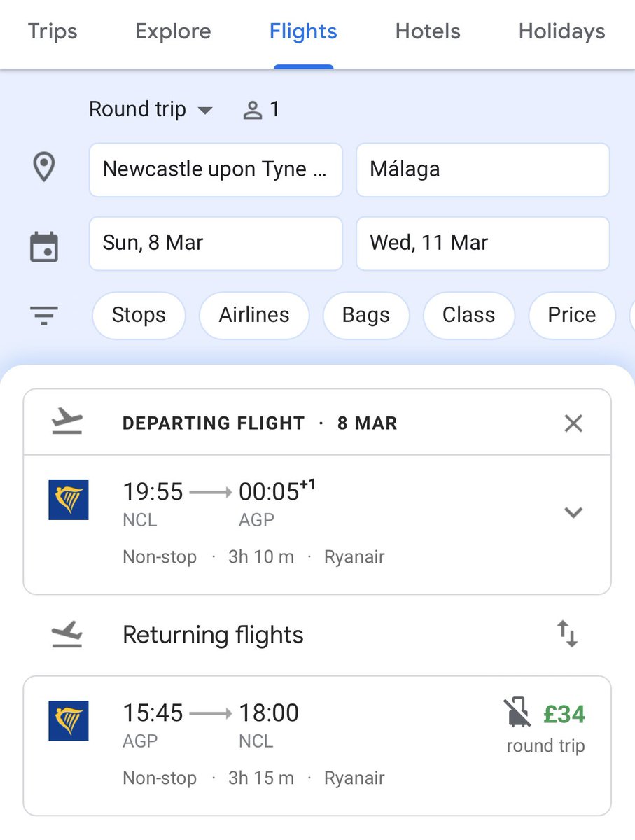Change the Sun, 8 Mar departure date
Image resolution: width=635 pixels, height=840 pixels.
pyautogui.click(x=216, y=243)
